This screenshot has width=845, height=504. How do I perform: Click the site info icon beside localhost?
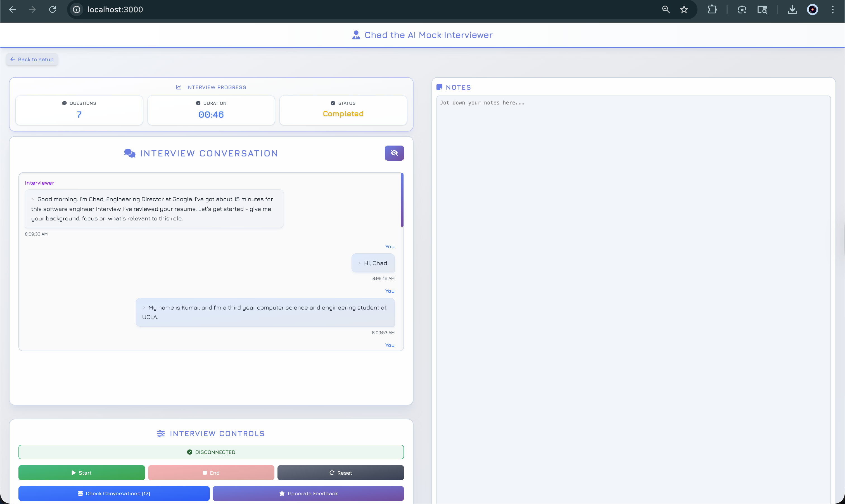(x=77, y=9)
